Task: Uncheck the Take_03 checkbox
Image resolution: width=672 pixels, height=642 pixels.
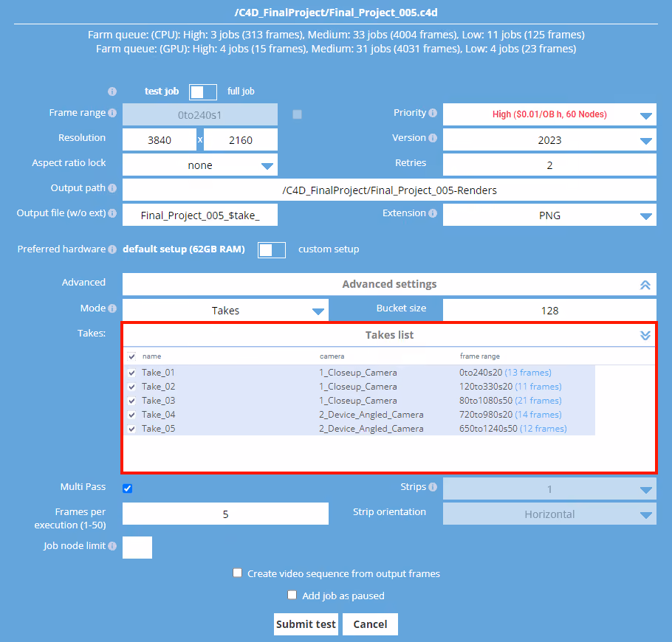Action: coord(131,401)
